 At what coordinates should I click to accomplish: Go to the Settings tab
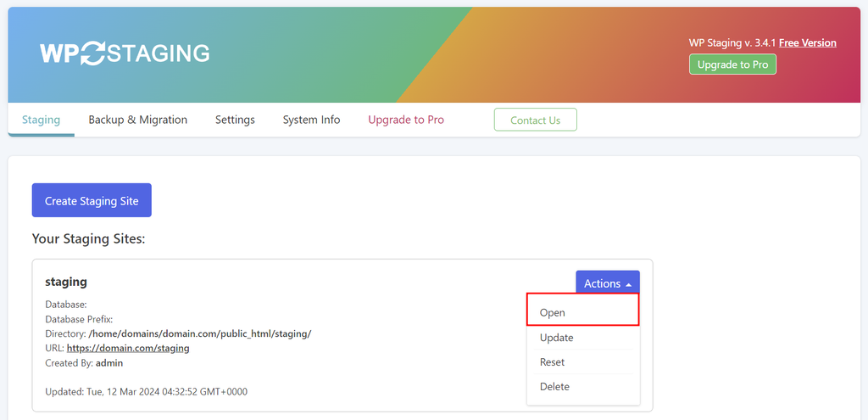click(235, 120)
